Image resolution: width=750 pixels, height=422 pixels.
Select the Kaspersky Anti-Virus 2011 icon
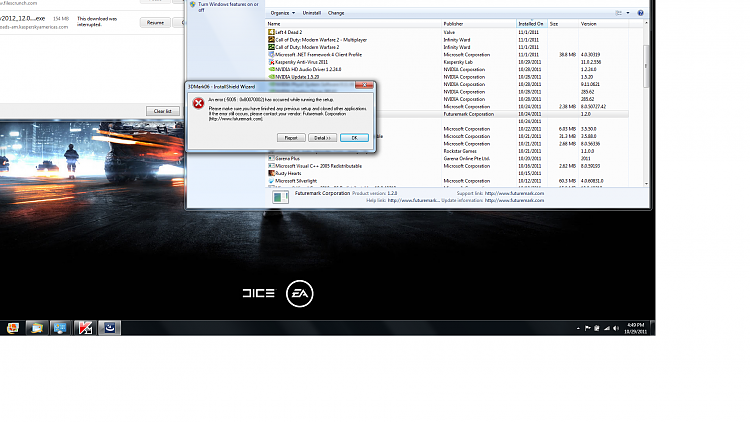click(271, 62)
